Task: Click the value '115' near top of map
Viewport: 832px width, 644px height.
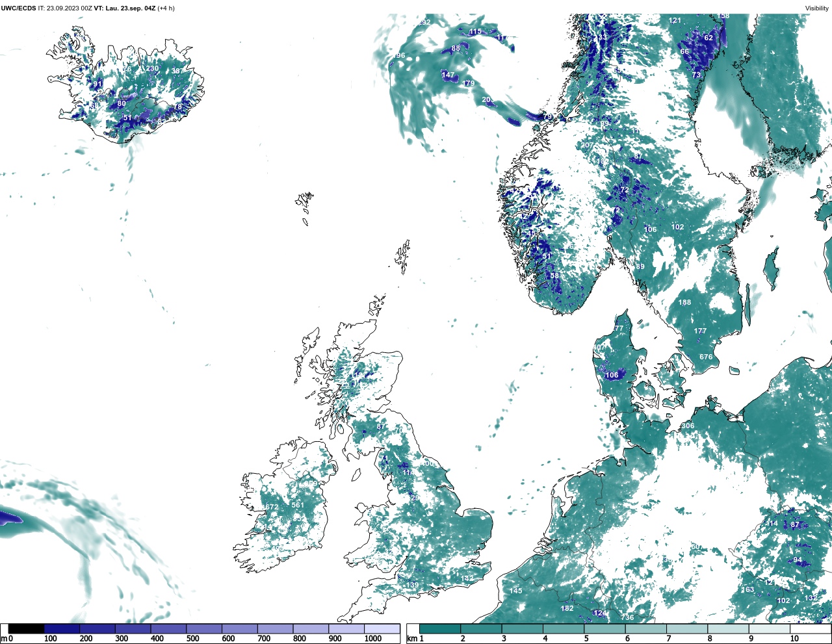Action: pos(476,31)
